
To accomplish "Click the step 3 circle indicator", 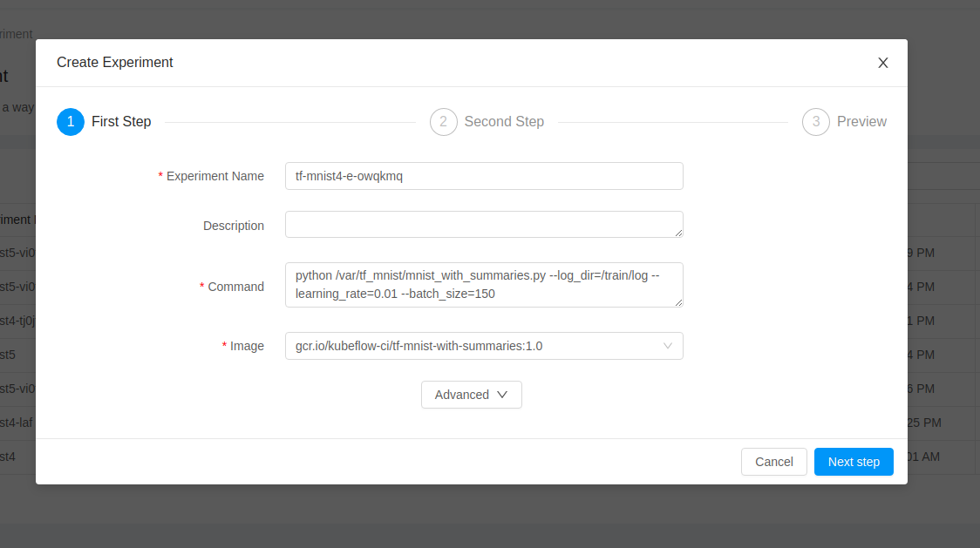I will (815, 122).
